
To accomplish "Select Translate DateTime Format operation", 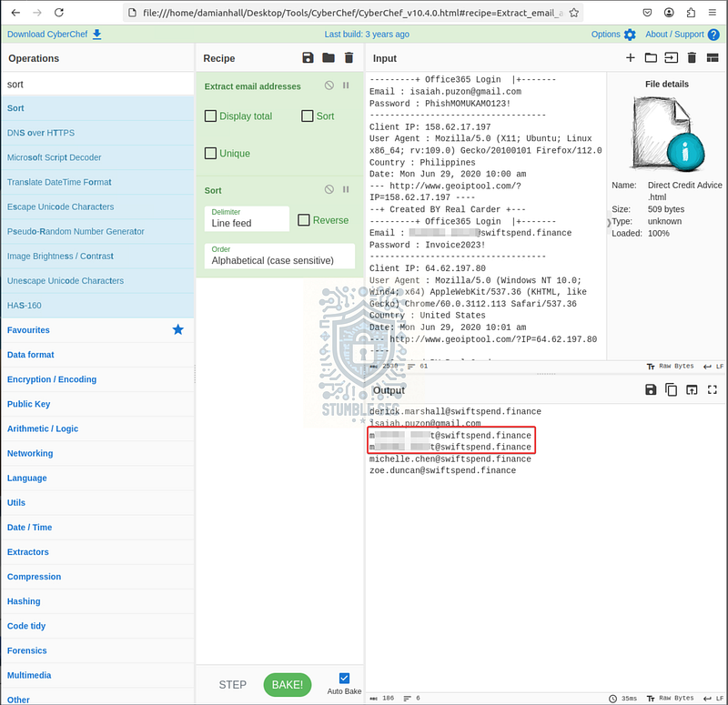I will [97, 182].
